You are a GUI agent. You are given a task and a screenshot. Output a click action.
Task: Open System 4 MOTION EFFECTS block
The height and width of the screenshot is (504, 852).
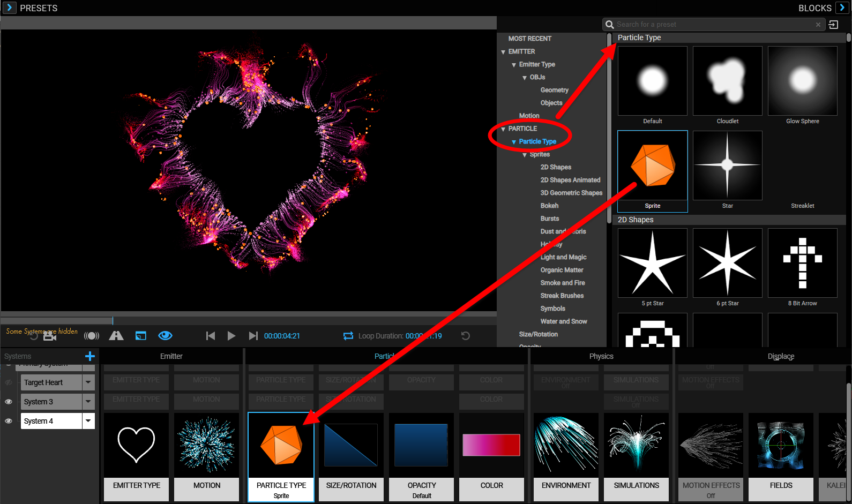711,457
